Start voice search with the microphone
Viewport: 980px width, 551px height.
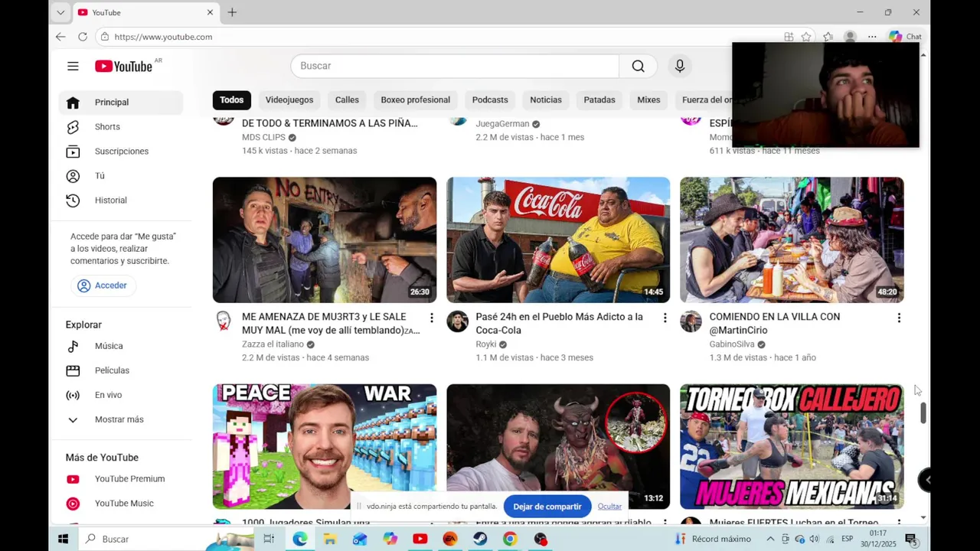pyautogui.click(x=679, y=66)
